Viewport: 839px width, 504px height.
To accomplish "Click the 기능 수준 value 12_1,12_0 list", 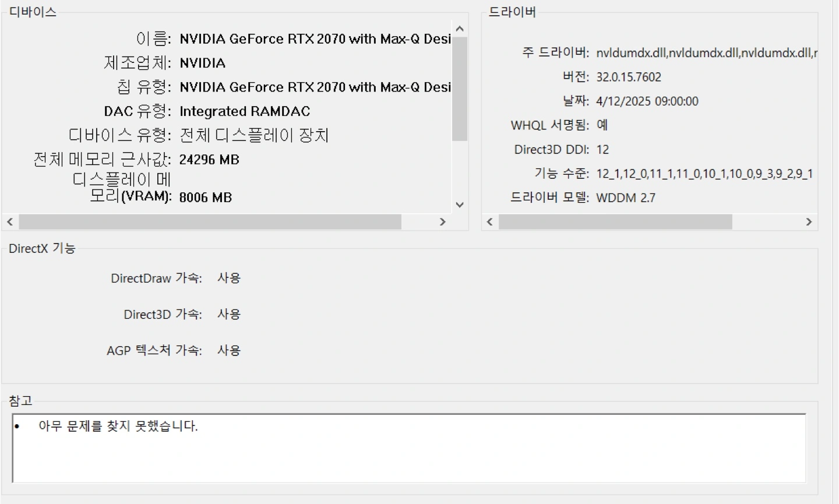I will click(704, 174).
